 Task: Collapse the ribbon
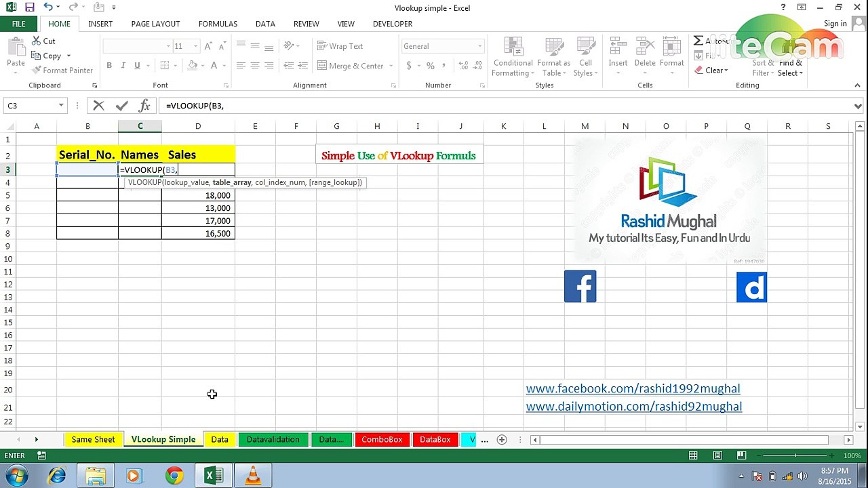(x=859, y=85)
